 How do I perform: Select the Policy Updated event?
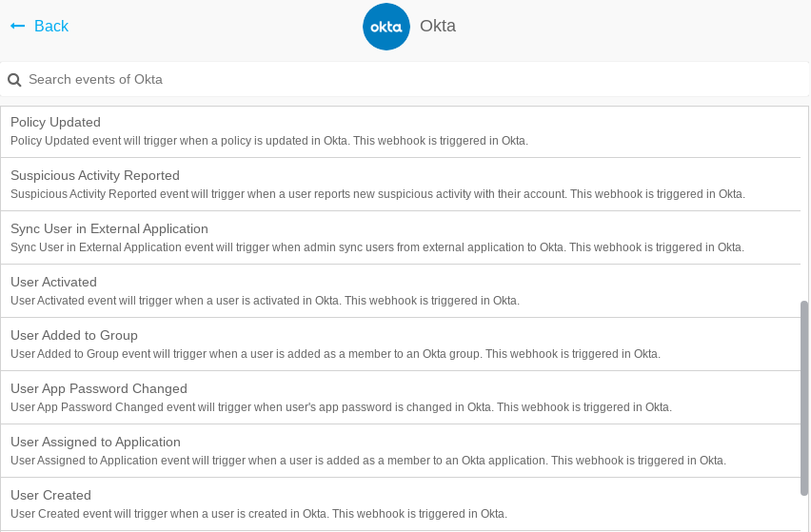click(401, 131)
